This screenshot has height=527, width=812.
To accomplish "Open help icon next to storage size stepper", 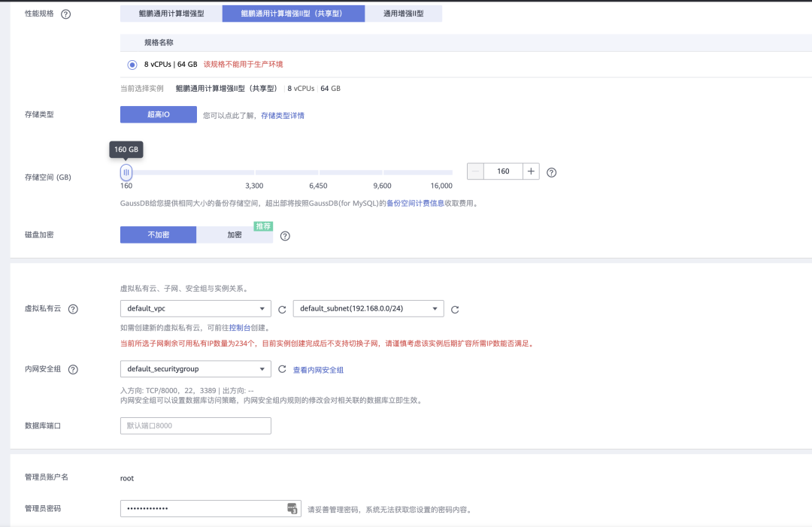I will [552, 172].
